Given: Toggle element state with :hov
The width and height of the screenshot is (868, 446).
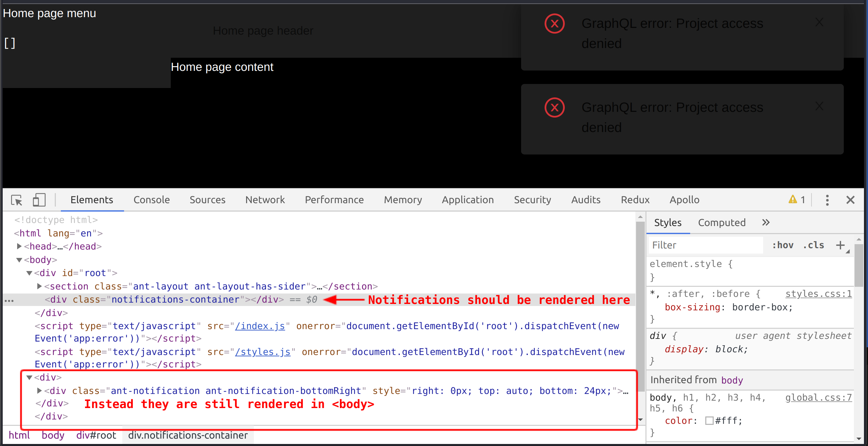Looking at the screenshot, I should [783, 245].
